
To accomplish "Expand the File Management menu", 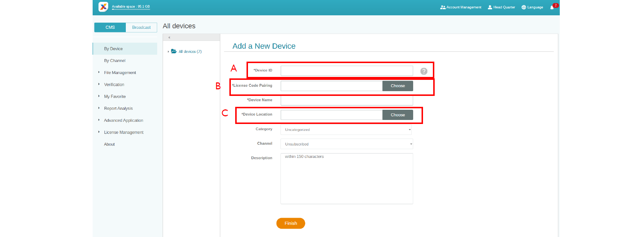I will click(120, 73).
